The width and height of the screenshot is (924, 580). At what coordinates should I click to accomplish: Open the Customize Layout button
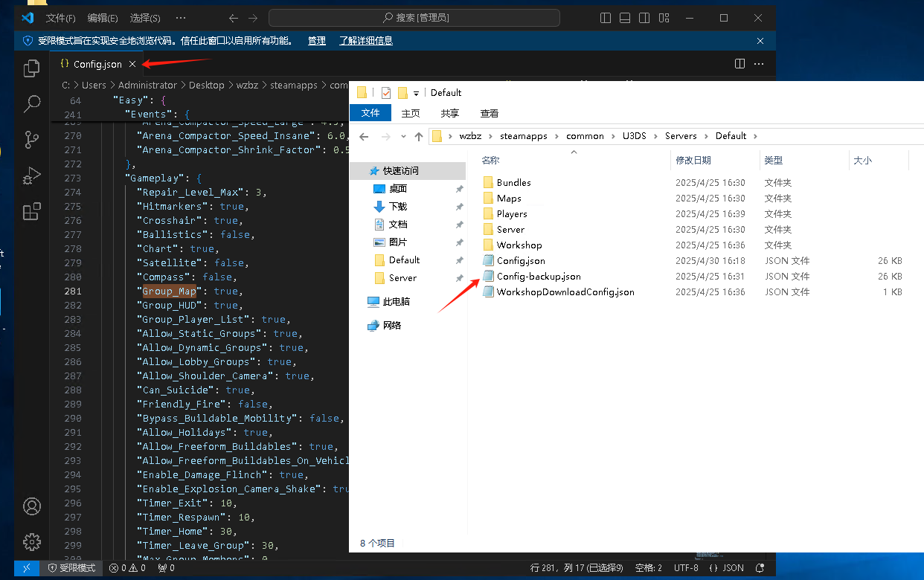click(664, 17)
